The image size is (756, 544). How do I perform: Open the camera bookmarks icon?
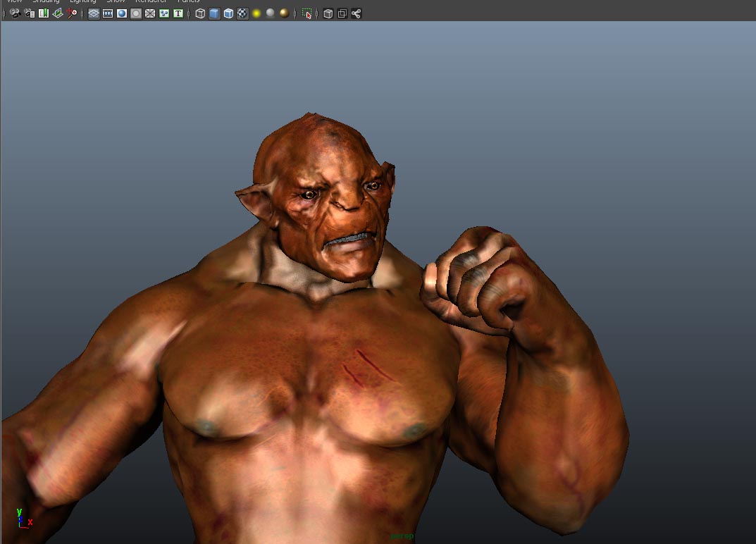[x=44, y=13]
